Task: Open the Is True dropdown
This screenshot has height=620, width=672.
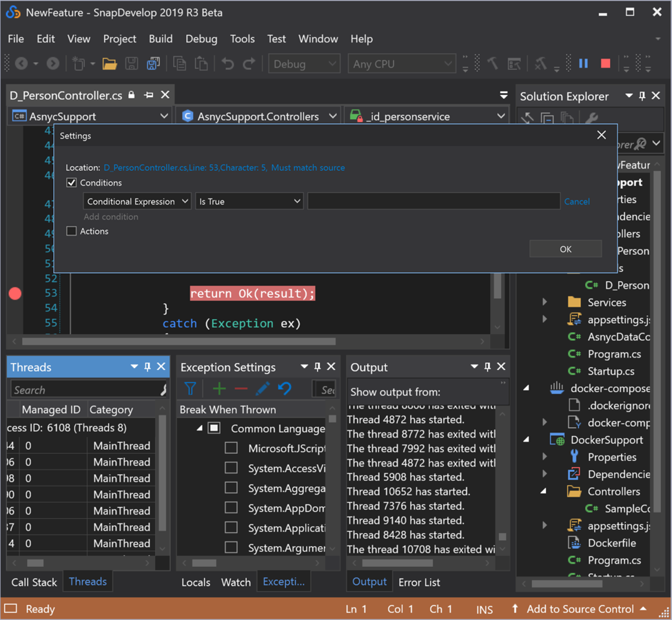Action: pyautogui.click(x=250, y=201)
